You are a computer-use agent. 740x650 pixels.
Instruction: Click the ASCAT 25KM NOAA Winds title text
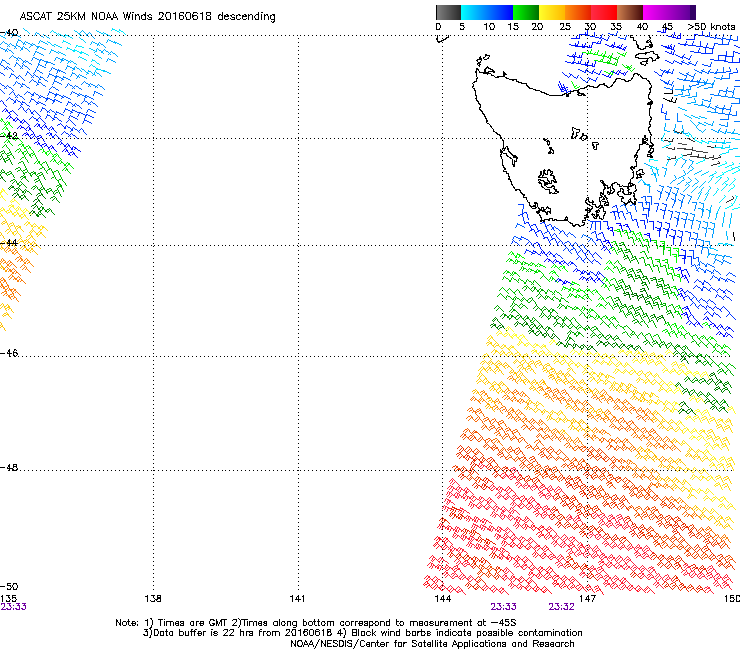click(147, 16)
